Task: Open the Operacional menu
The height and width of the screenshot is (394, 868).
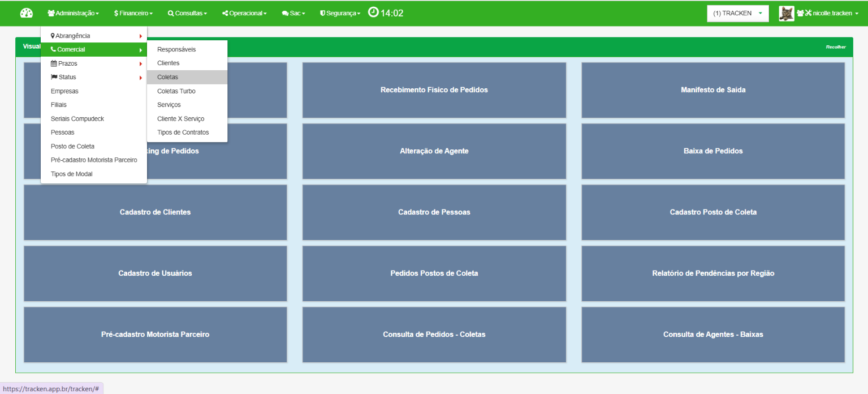Action: point(244,13)
